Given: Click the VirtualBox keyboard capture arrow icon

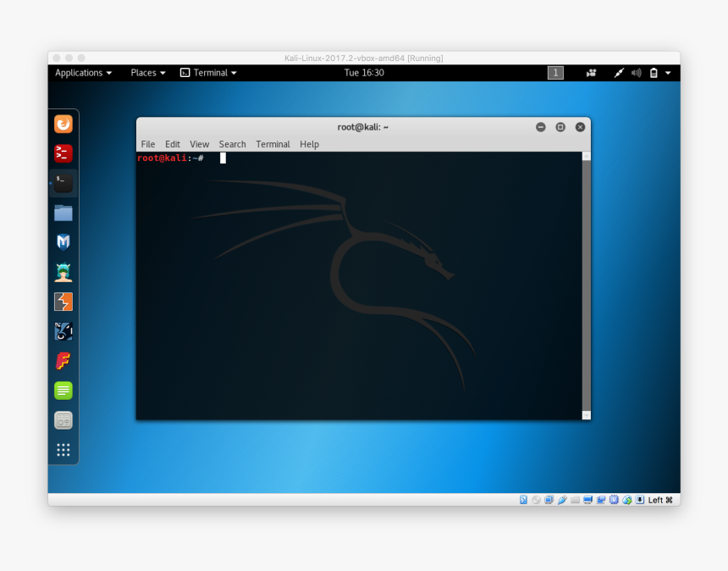Looking at the screenshot, I should click(640, 500).
